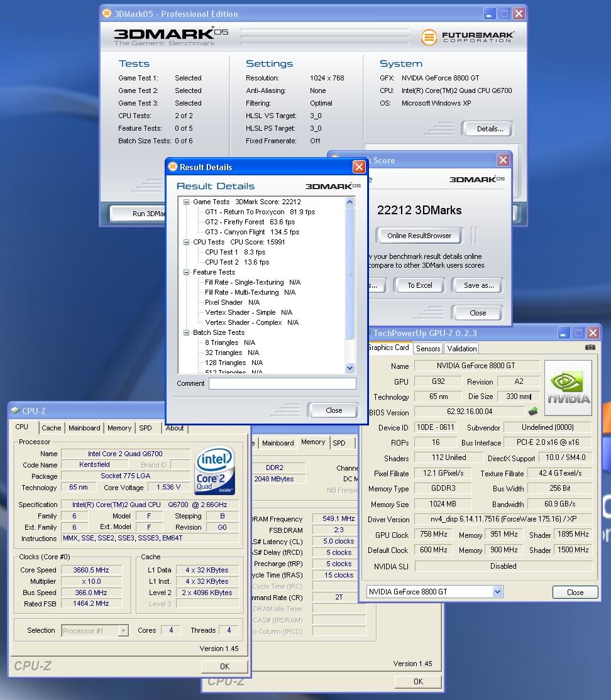The height and width of the screenshot is (700, 611).
Task: Select the Graphics Card tab in GPU-Z
Action: [388, 347]
